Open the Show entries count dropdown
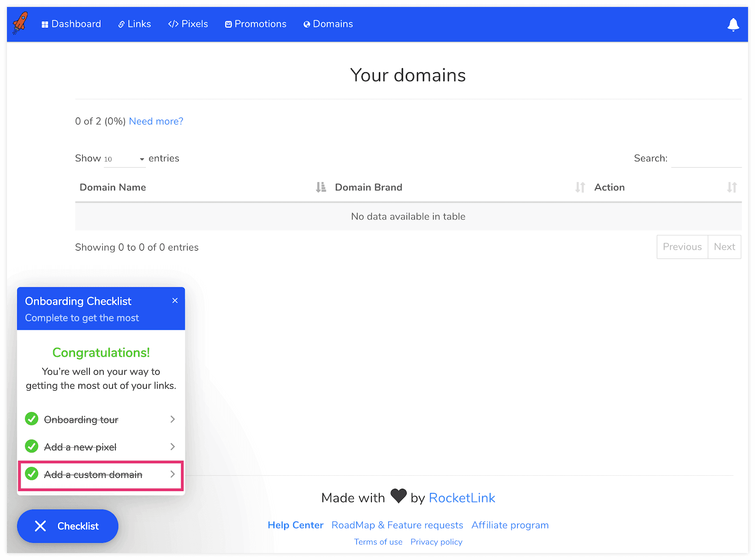The height and width of the screenshot is (560, 755). 125,159
